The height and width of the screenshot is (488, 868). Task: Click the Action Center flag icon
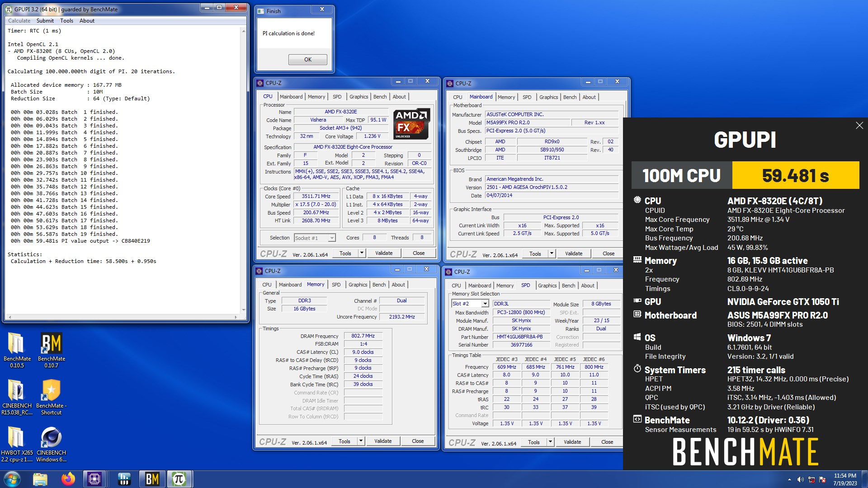coord(822,479)
